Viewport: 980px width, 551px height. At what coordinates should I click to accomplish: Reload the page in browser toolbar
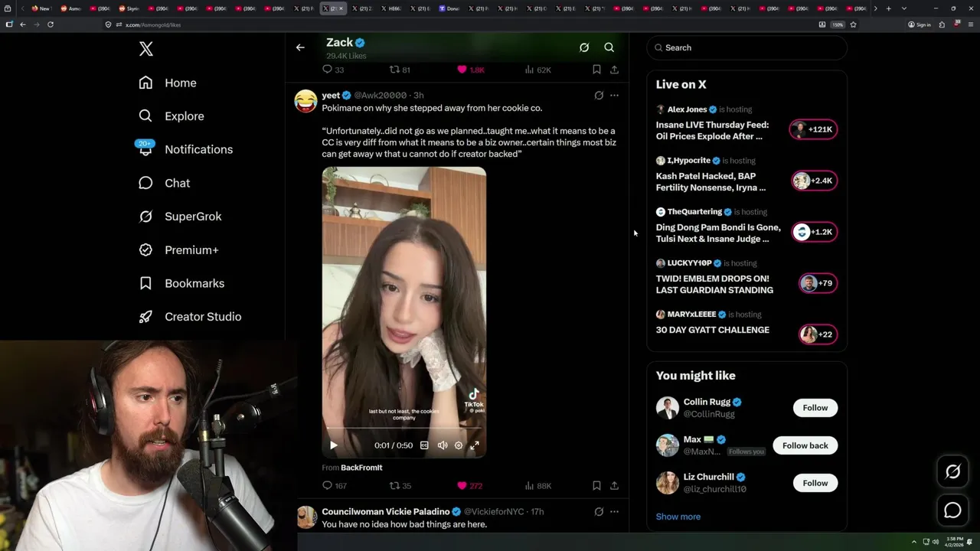click(51, 24)
